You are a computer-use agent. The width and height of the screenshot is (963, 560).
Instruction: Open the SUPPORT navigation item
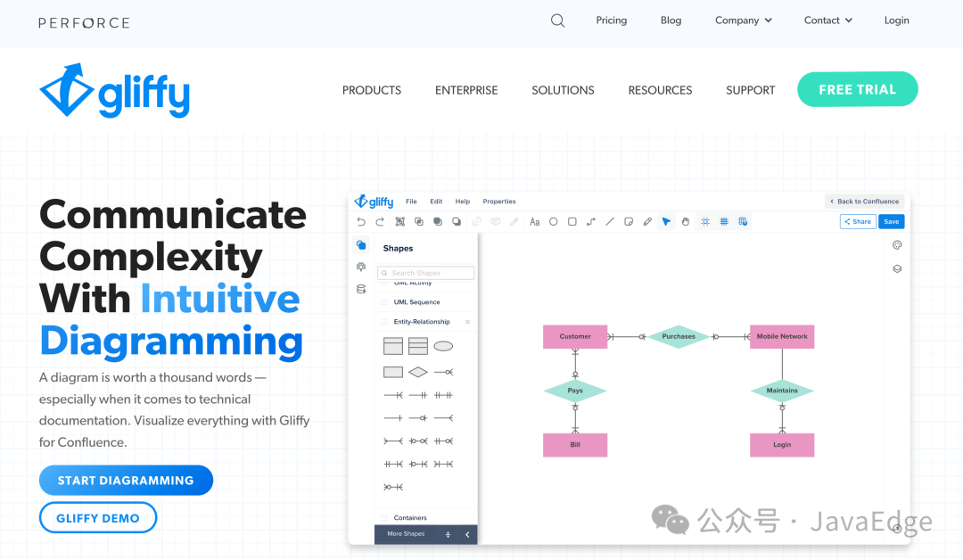[751, 90]
